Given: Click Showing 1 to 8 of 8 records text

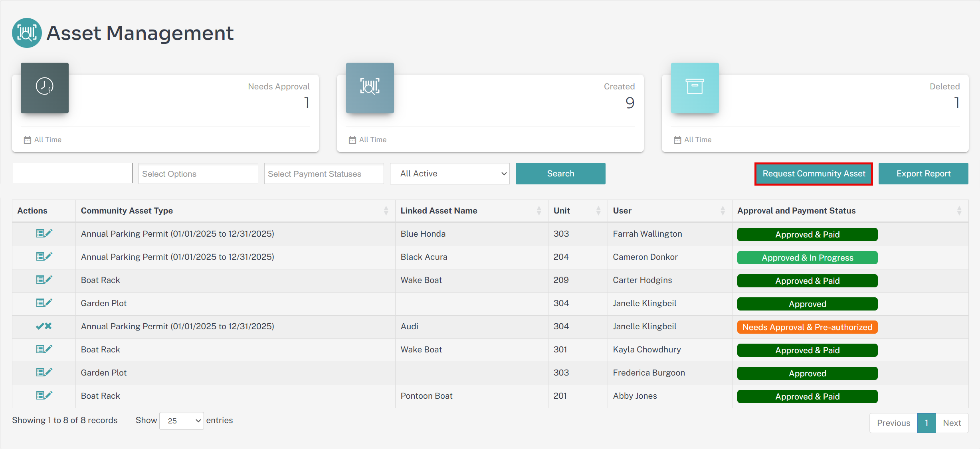Looking at the screenshot, I should click(65, 420).
